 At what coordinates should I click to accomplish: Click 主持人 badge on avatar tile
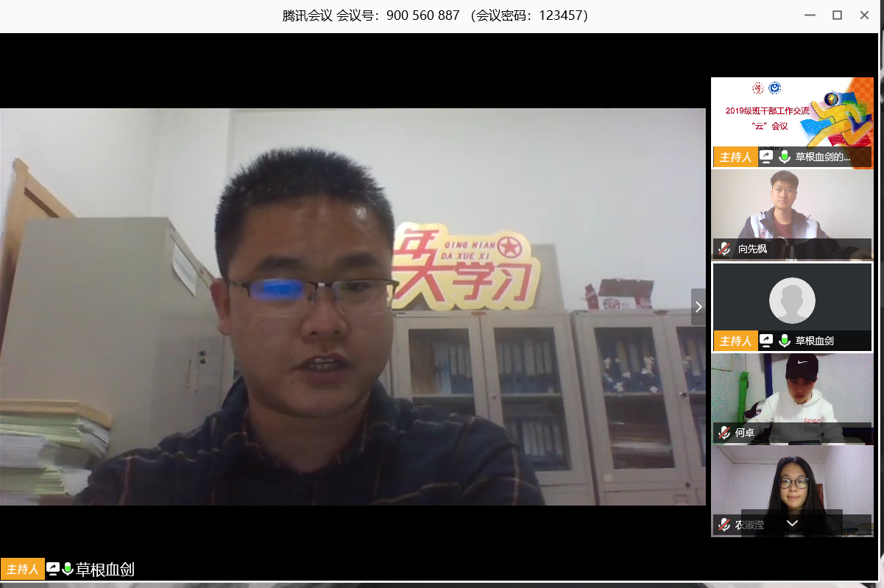click(735, 341)
